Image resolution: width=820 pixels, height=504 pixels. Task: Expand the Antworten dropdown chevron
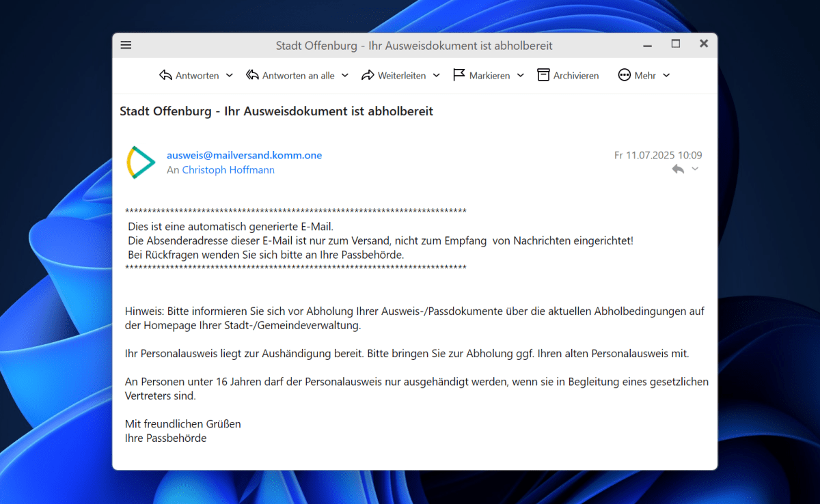(230, 76)
